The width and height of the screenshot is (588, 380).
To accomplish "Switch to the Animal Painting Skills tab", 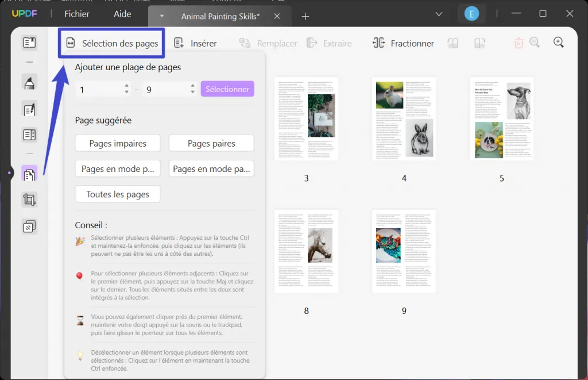I will click(x=220, y=16).
